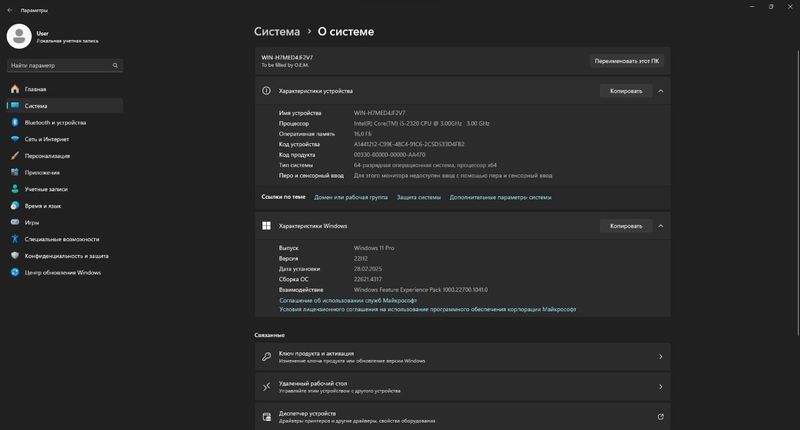This screenshot has height=430, width=800.
Task: Click the Сеть и Интернет Wi-Fi icon
Action: (x=15, y=139)
